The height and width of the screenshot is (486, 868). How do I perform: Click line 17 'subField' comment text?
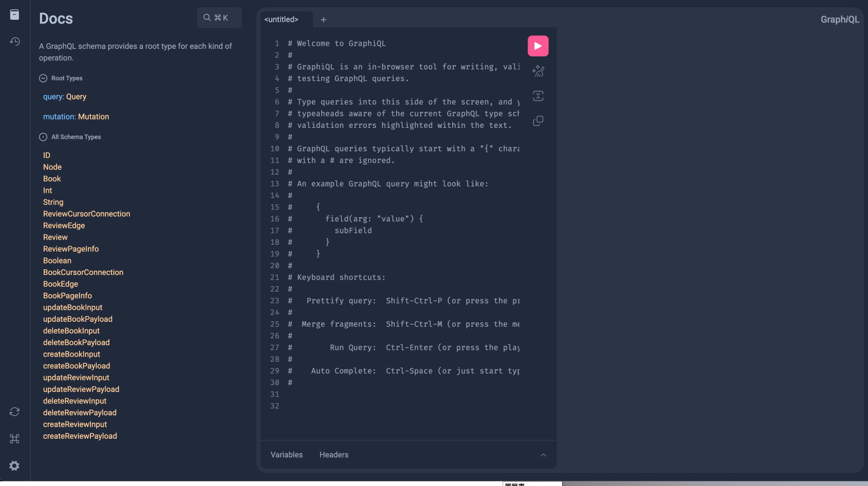tap(353, 231)
